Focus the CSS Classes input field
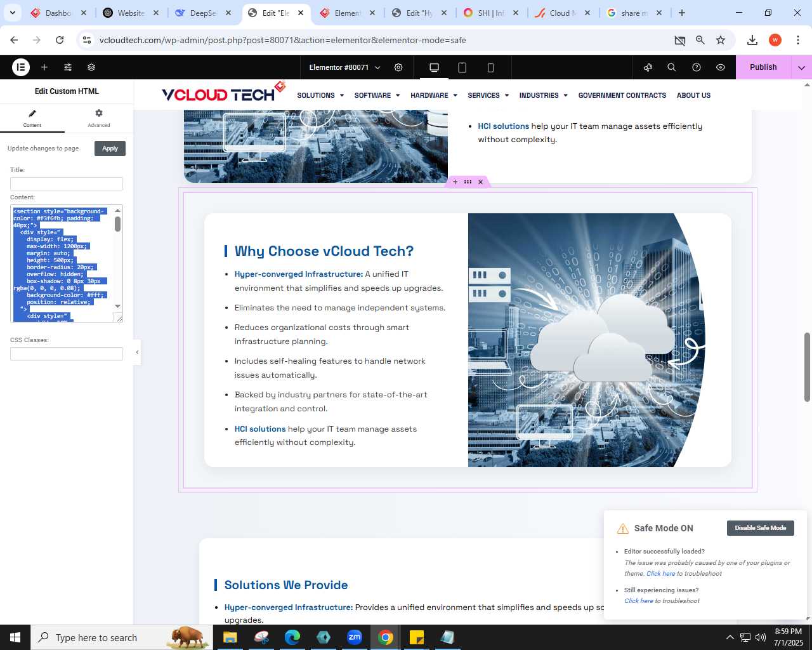 coord(67,354)
